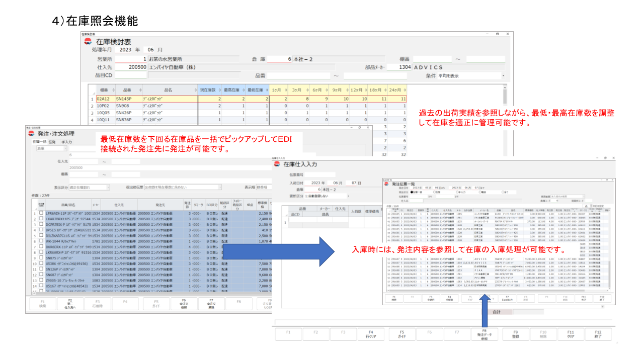Click F8 発注データ参照 button

[485, 334]
